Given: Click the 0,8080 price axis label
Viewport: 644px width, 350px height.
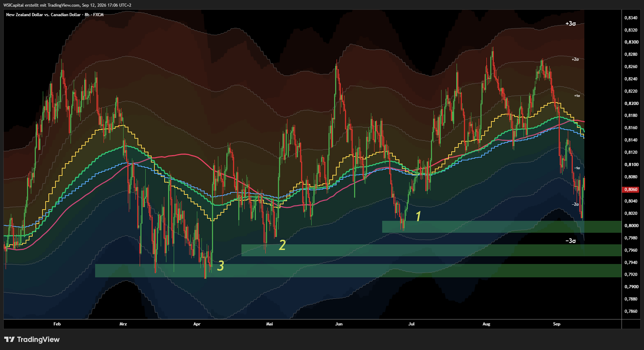Looking at the screenshot, I should (x=631, y=177).
